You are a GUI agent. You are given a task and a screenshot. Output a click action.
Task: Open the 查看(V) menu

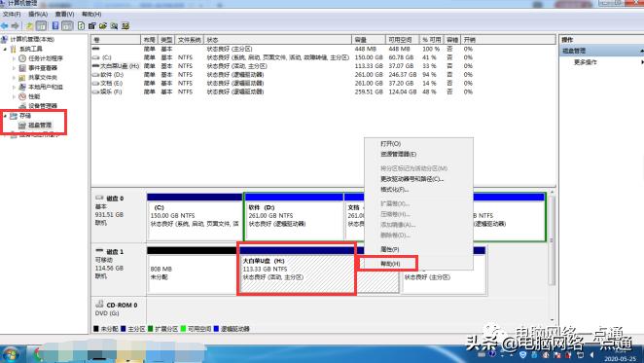tap(64, 14)
